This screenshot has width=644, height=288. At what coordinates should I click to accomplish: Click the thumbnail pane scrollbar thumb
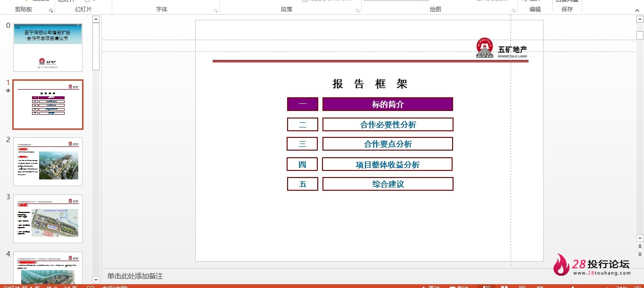pos(96,46)
